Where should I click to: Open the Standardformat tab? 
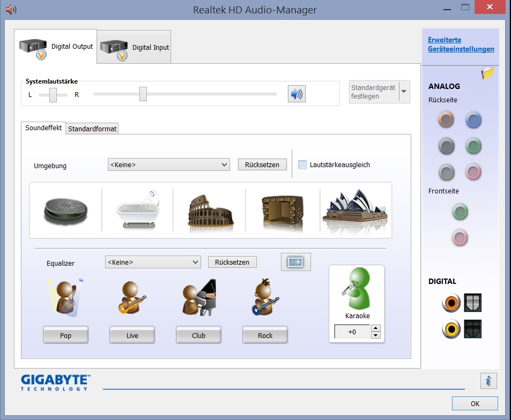[92, 129]
